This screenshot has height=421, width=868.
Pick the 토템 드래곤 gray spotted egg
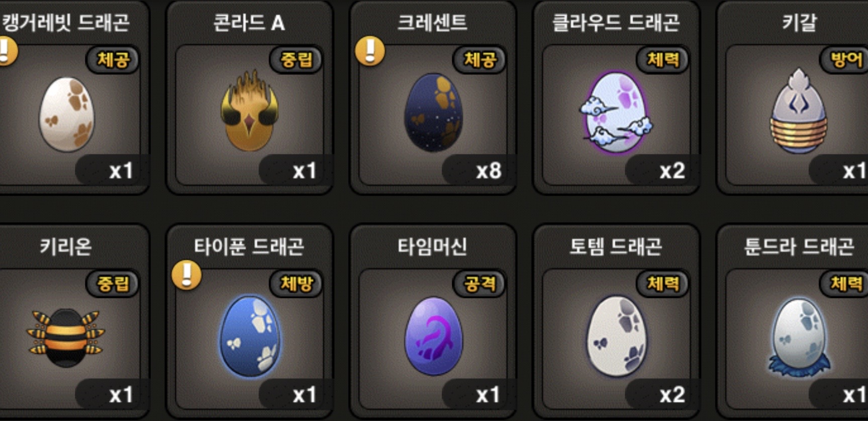tap(616, 336)
